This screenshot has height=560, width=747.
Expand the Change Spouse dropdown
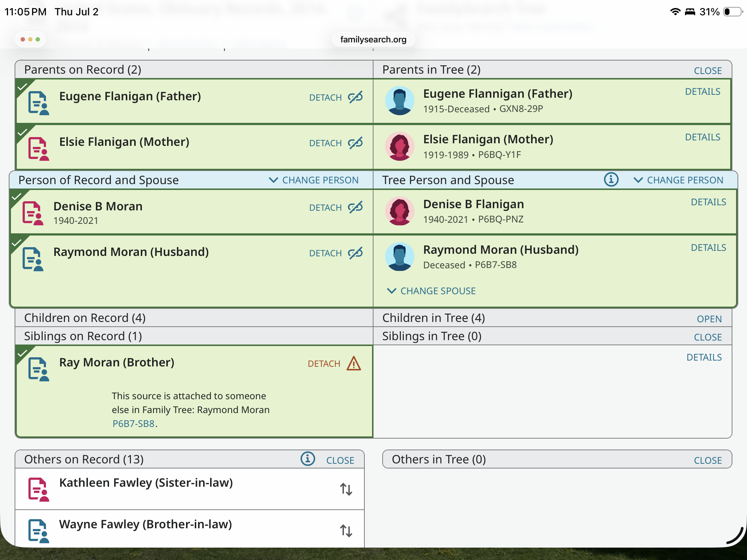[x=431, y=291]
